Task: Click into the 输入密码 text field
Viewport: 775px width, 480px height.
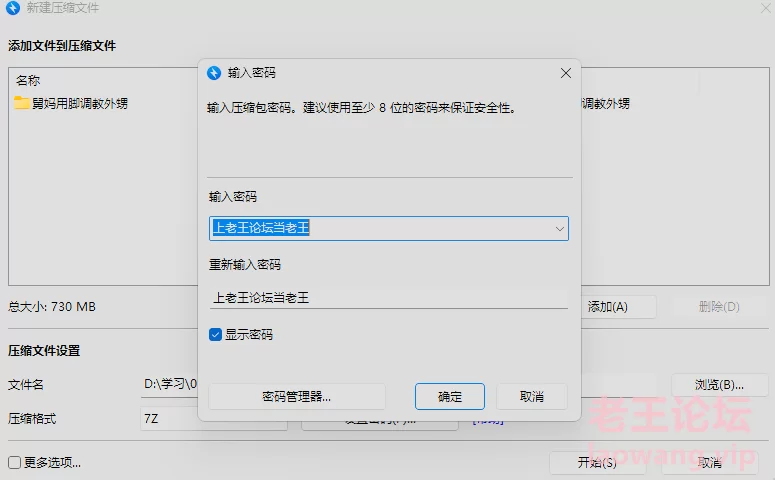Action: (380, 229)
